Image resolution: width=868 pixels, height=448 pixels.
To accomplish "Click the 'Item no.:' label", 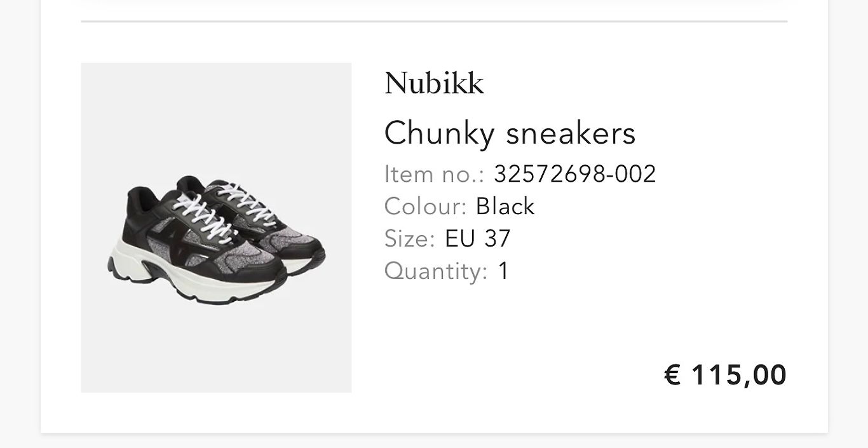I will point(435,173).
